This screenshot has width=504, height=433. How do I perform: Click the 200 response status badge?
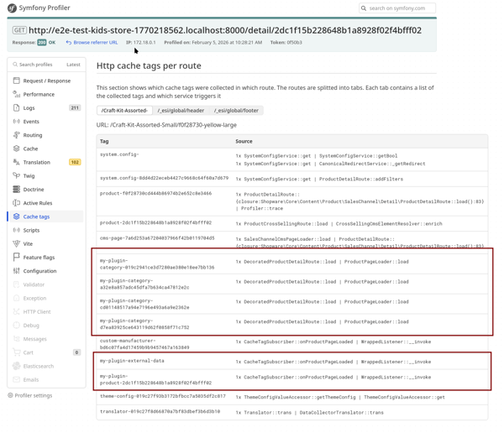(42, 43)
